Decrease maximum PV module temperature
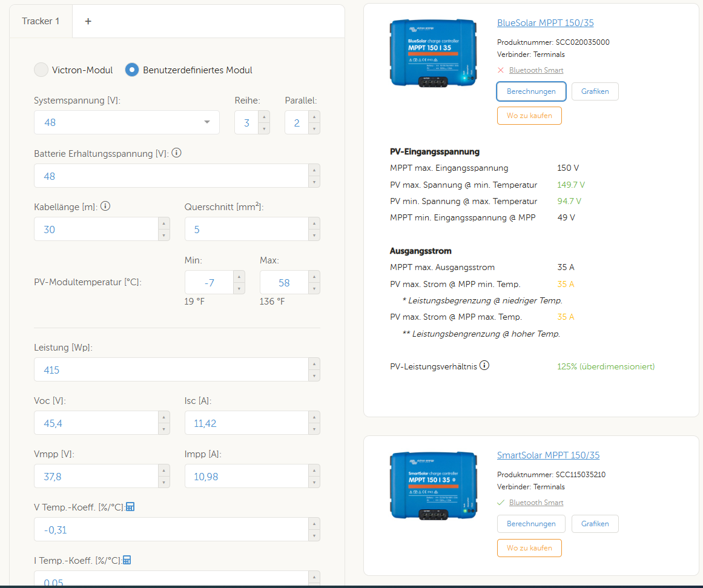This screenshot has width=703, height=588. tap(314, 289)
